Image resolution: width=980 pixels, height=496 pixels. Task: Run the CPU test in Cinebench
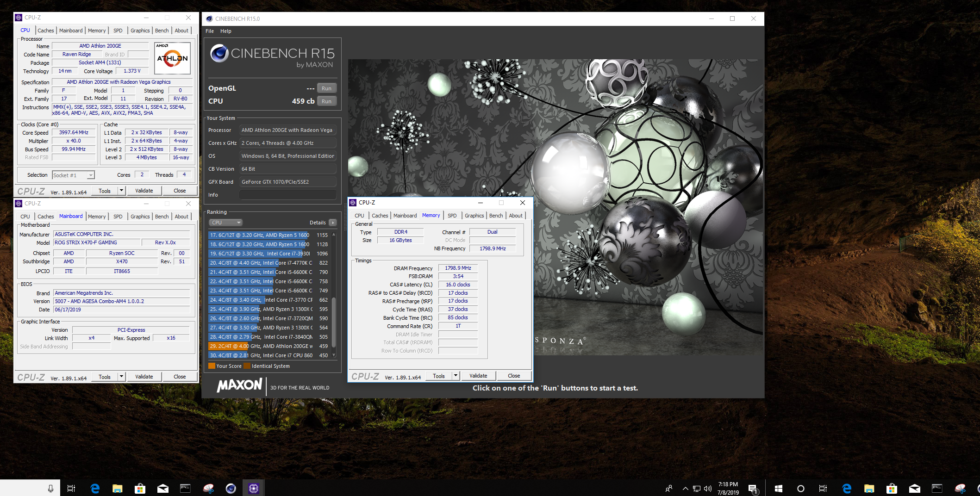point(327,101)
